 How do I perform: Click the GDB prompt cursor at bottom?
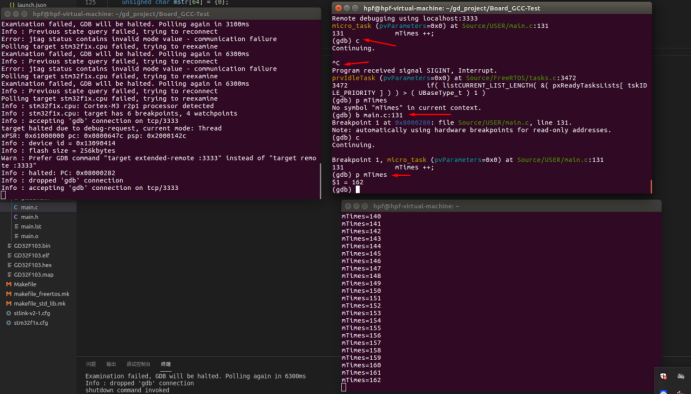coord(358,190)
